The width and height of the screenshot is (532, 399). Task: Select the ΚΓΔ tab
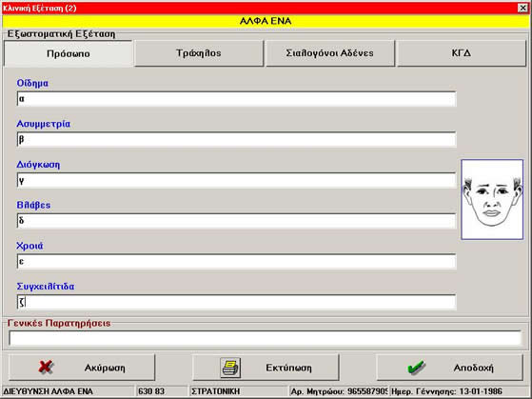tap(462, 53)
